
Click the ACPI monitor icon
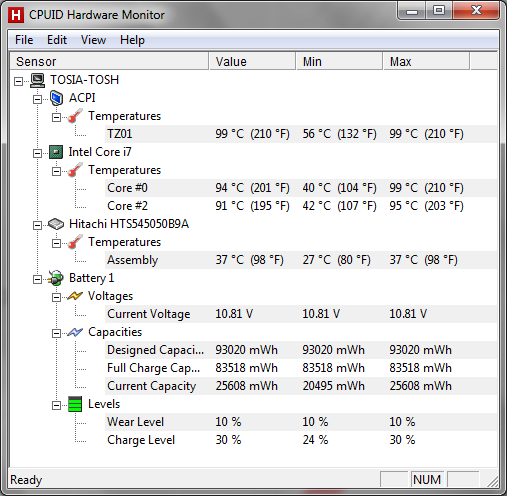56,98
